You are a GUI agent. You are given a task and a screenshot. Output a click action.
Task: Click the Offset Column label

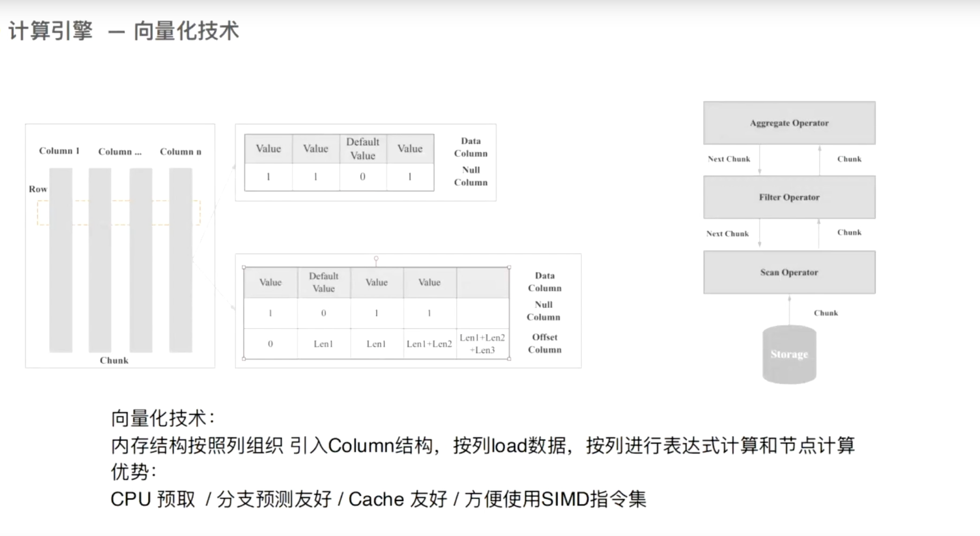click(x=545, y=343)
